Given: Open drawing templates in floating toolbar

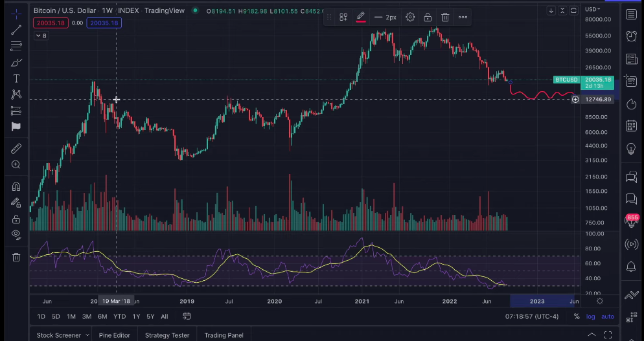Looking at the screenshot, I should coord(343,17).
